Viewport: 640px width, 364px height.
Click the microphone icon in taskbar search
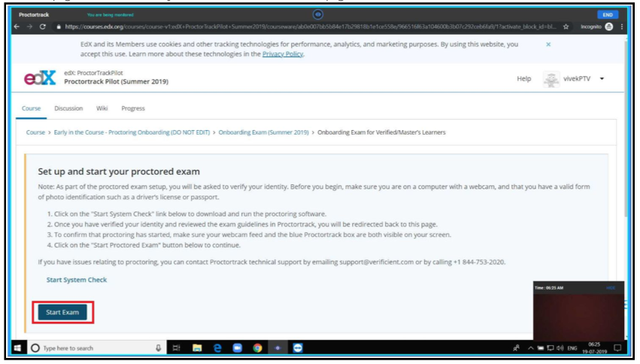click(159, 348)
